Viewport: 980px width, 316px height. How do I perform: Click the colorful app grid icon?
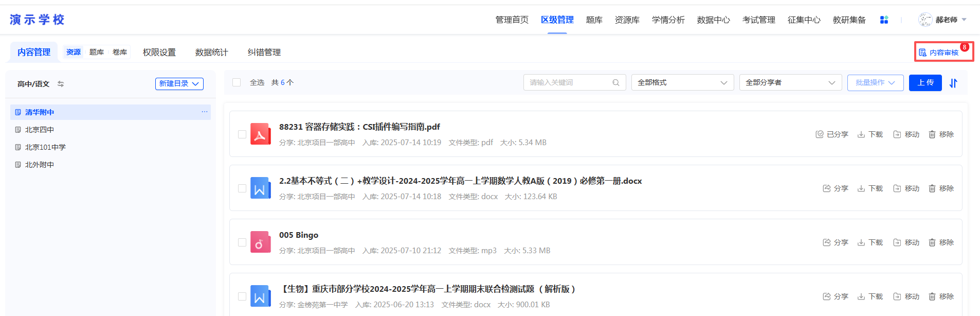pos(884,20)
